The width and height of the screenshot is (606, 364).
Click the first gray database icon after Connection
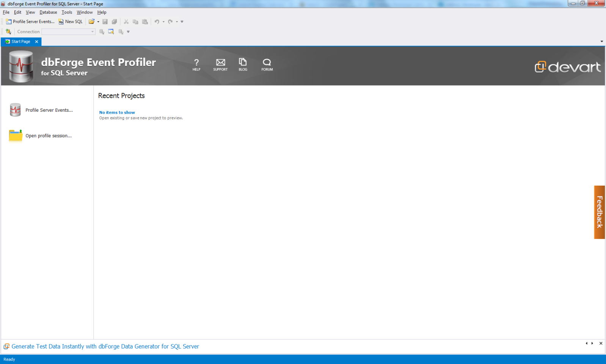click(102, 32)
